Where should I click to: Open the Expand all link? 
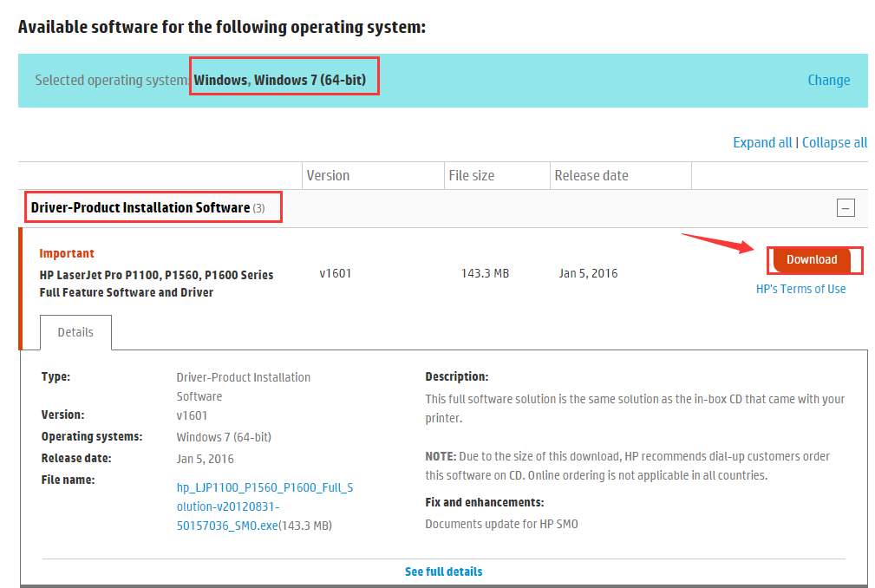tap(762, 143)
